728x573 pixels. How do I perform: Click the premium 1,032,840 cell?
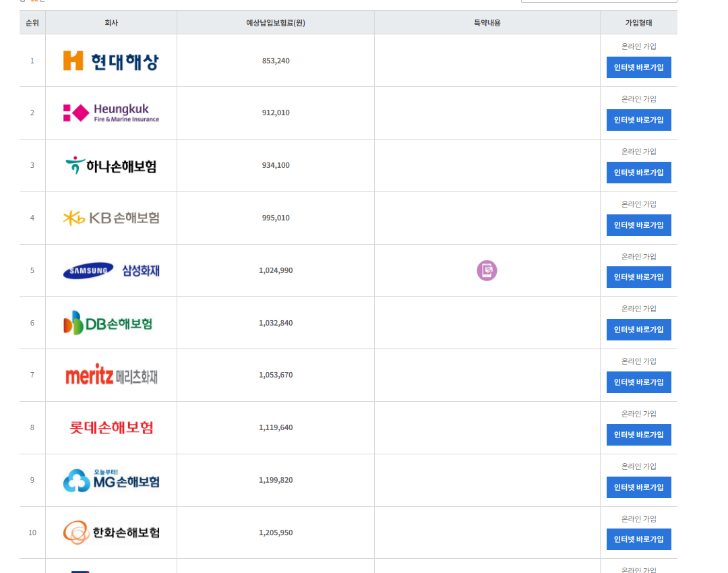coord(275,323)
